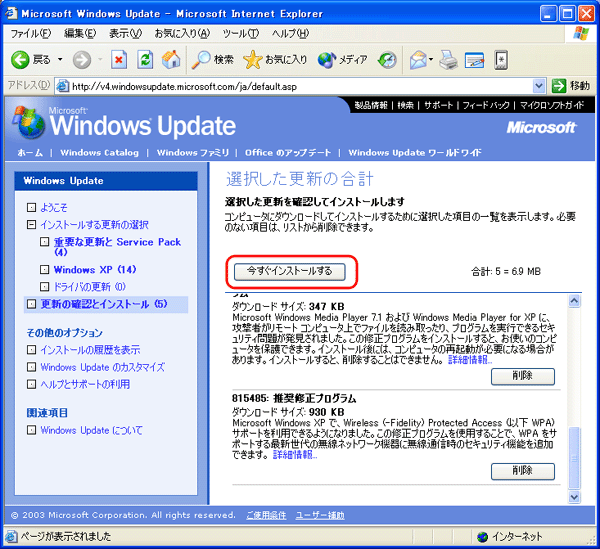The height and width of the screenshot is (549, 600).
Task: Click the Back (戻る) arrow icon
Action: click(x=20, y=60)
